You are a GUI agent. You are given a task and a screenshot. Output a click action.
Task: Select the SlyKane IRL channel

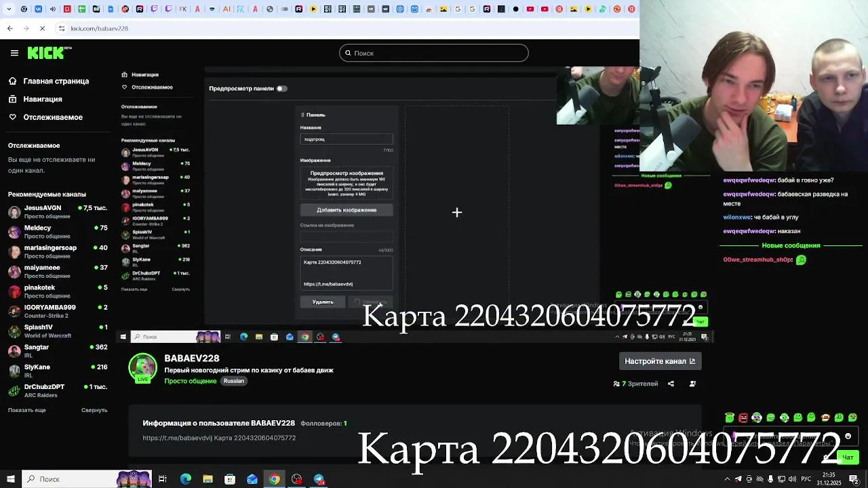point(58,371)
